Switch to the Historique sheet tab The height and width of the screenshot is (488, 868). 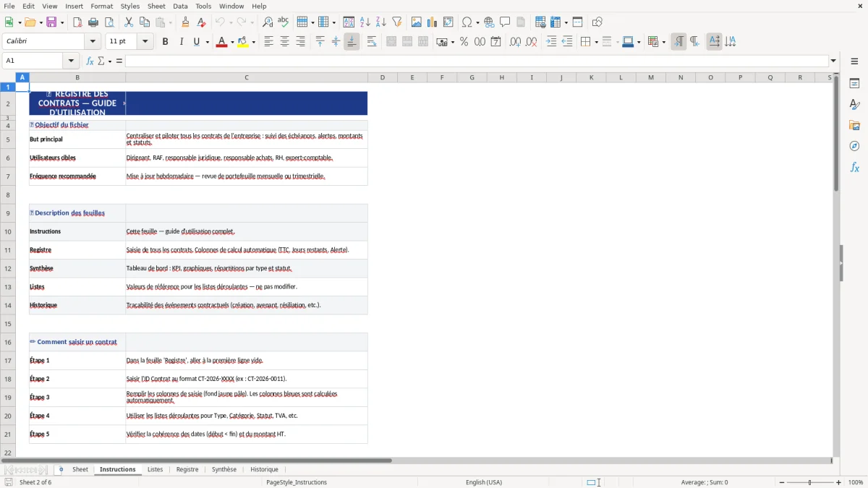coord(264,469)
